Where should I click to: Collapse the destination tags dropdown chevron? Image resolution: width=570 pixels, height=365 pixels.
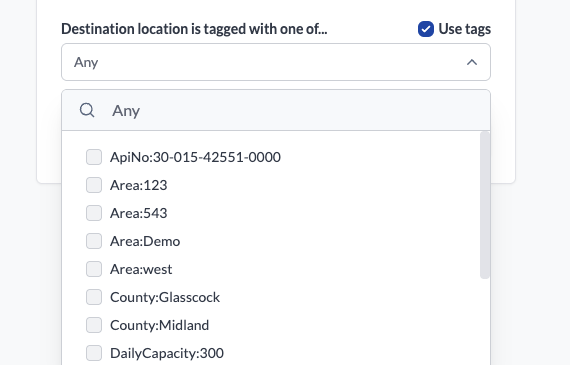coord(471,62)
